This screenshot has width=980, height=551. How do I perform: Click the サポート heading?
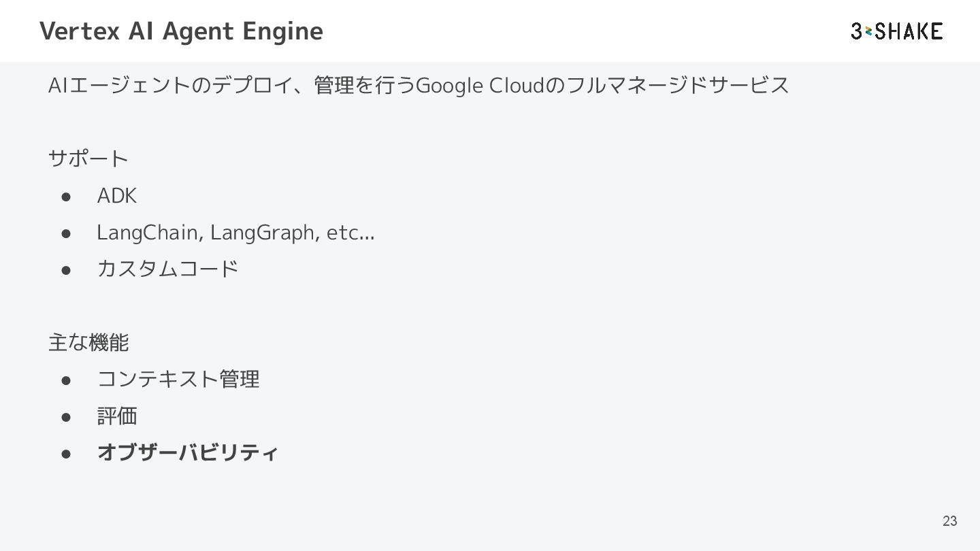(x=88, y=159)
